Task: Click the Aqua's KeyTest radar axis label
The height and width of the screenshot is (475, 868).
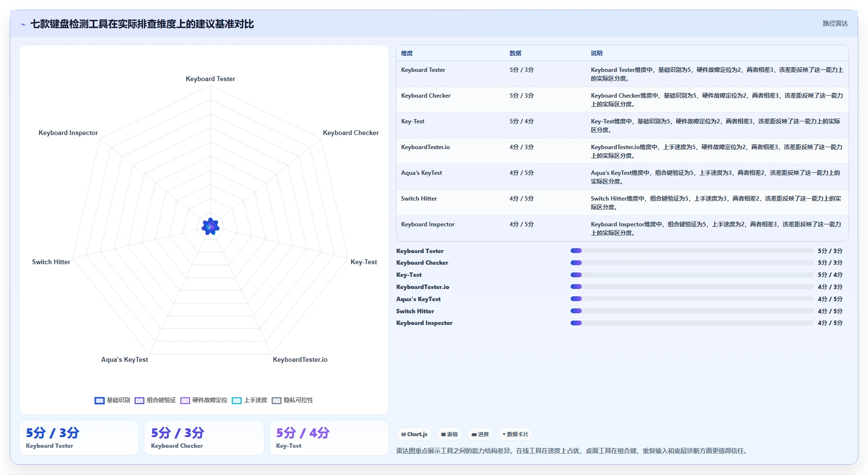Action: (124, 359)
